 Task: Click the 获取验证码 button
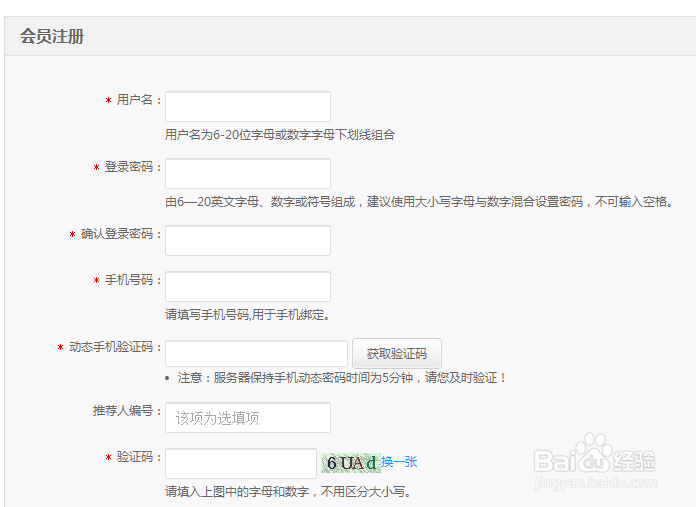[397, 353]
